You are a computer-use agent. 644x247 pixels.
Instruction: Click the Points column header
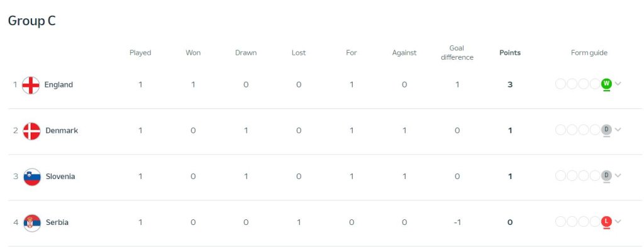(x=509, y=53)
